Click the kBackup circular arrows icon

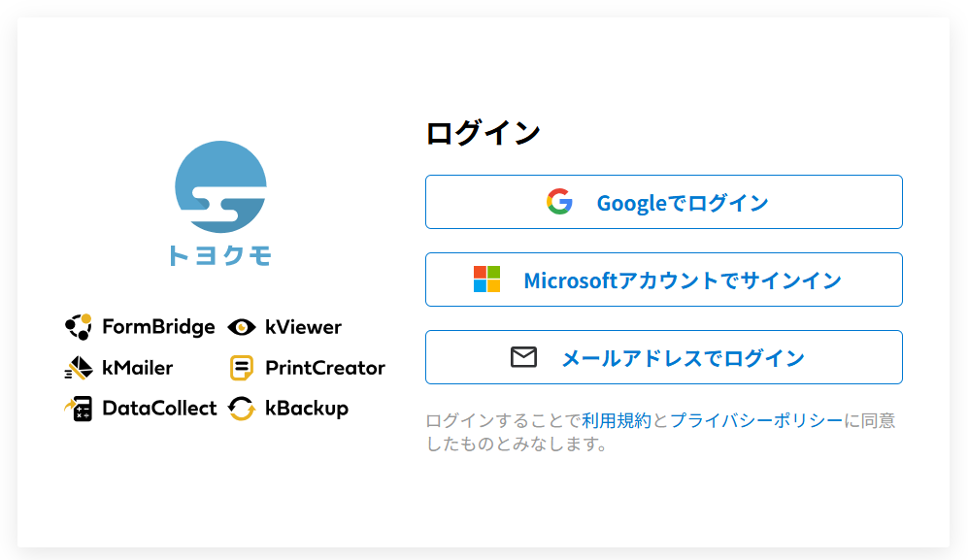pyautogui.click(x=242, y=409)
